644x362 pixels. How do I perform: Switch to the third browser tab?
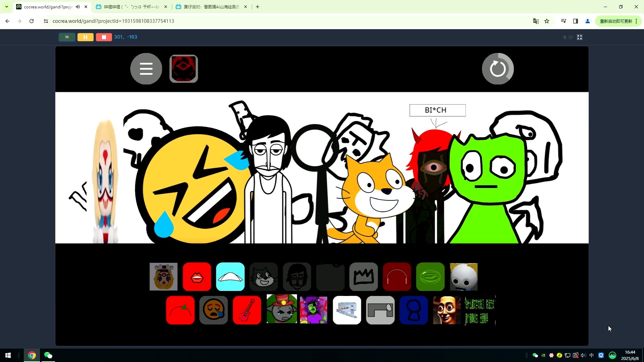click(x=211, y=7)
